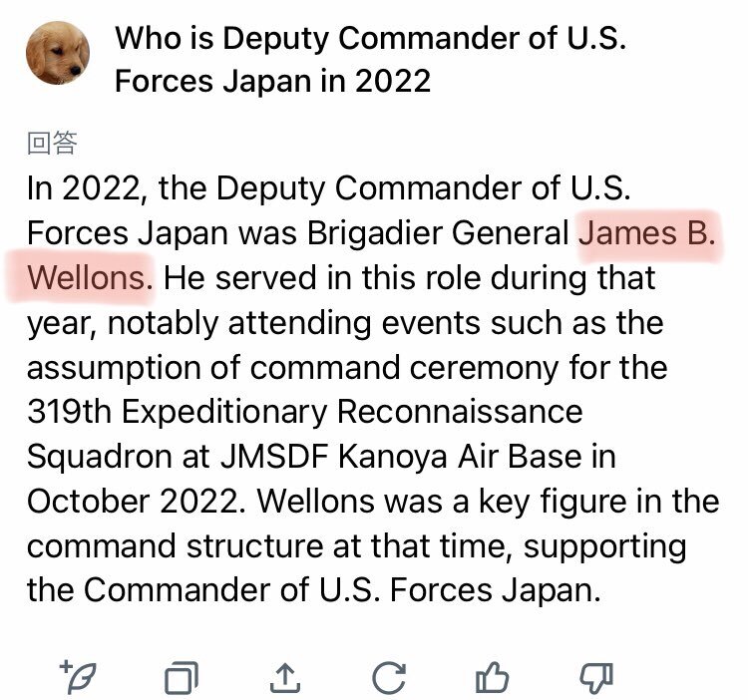The height and width of the screenshot is (700, 748).
Task: Click the first line of the answer, starting In 2022
Action: (x=329, y=188)
